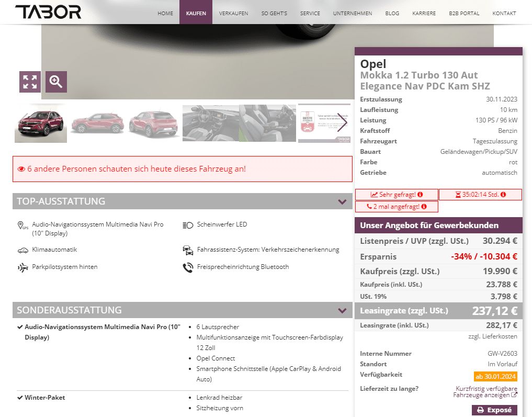
Task: Collapse the TOP-AUSSTATTUNG section chevron
Action: pos(342,202)
